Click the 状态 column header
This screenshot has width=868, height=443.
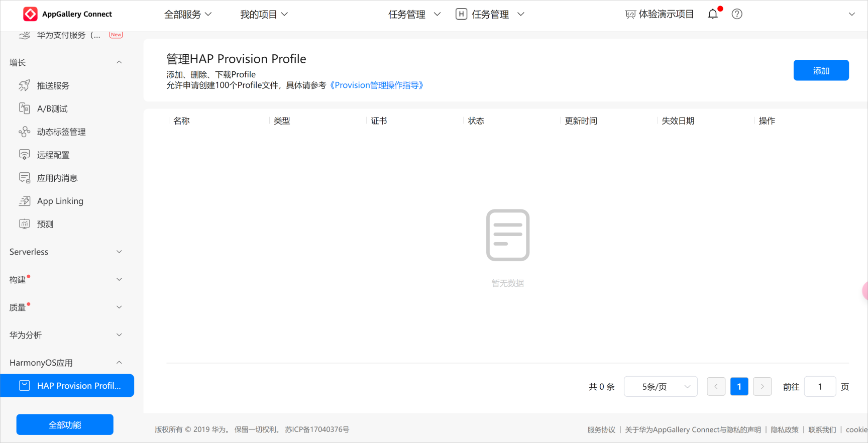(476, 121)
